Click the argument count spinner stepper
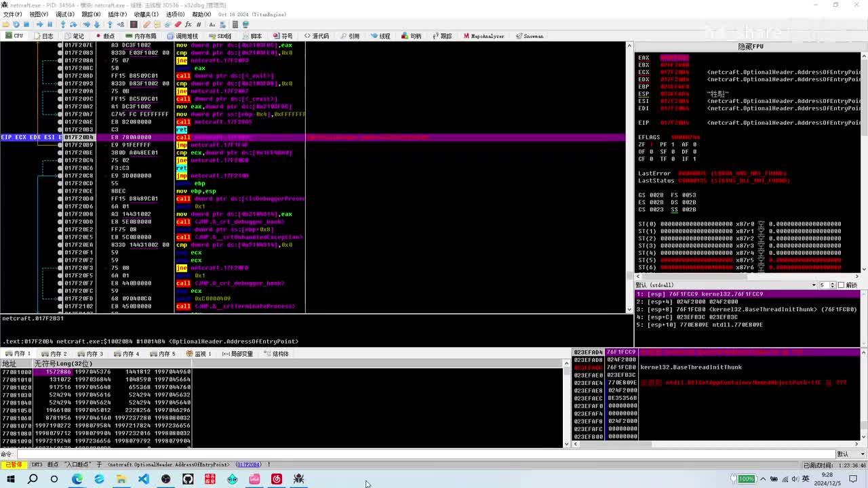 833,285
